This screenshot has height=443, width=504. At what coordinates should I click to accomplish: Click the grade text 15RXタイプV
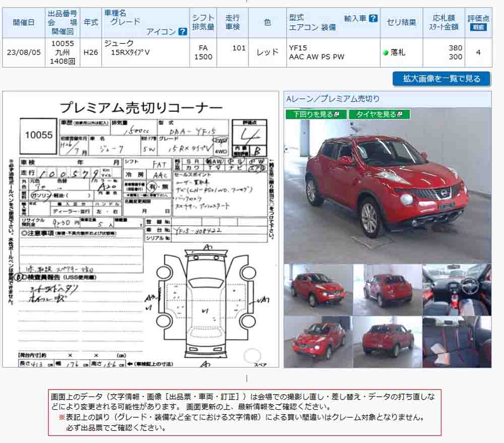click(x=130, y=52)
